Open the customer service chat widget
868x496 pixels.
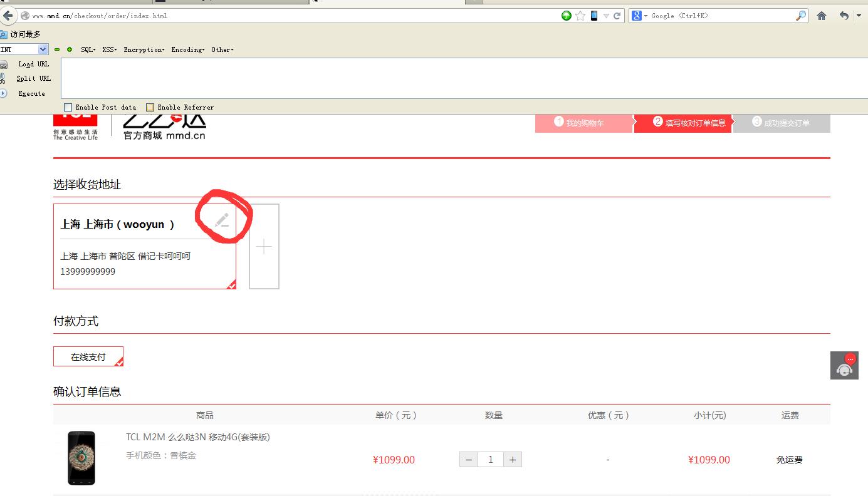(x=844, y=365)
